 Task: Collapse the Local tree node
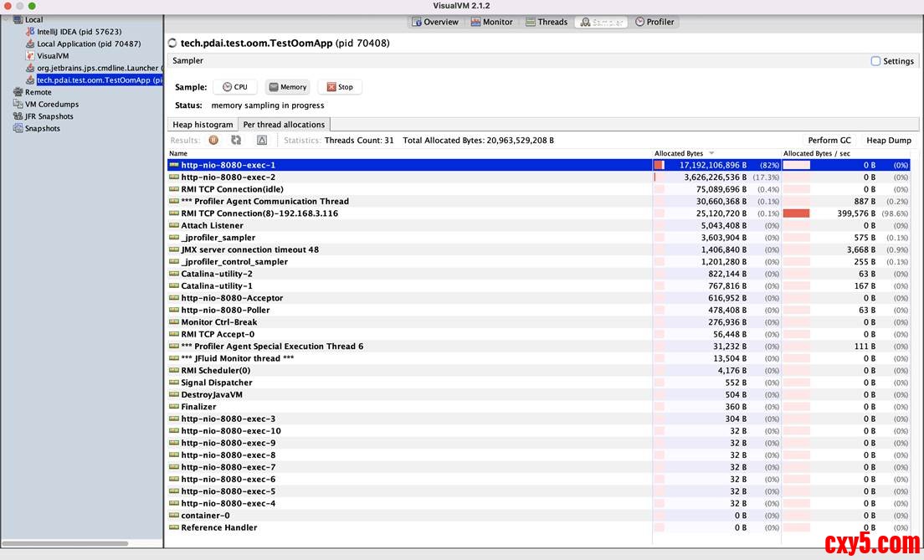(x=7, y=19)
